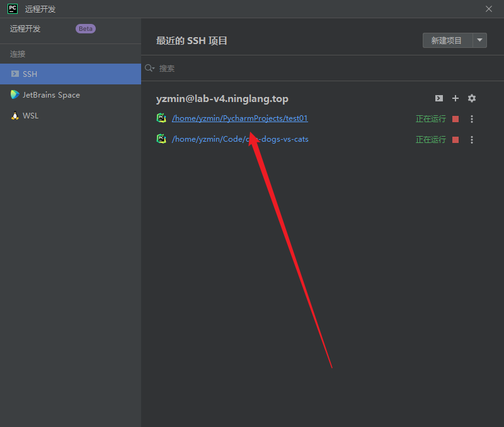The width and height of the screenshot is (504, 427).
Task: Expand the dropdown arrow beside 新建项目
Action: pyautogui.click(x=479, y=40)
